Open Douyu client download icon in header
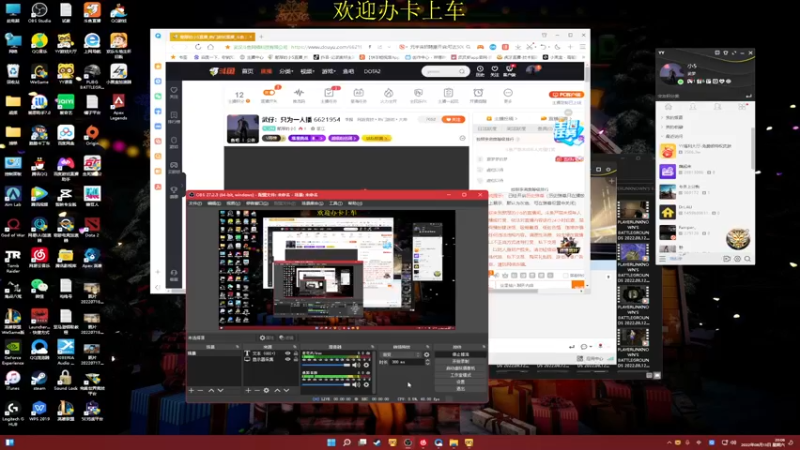Screen dimensions: 800x450 (509, 70)
